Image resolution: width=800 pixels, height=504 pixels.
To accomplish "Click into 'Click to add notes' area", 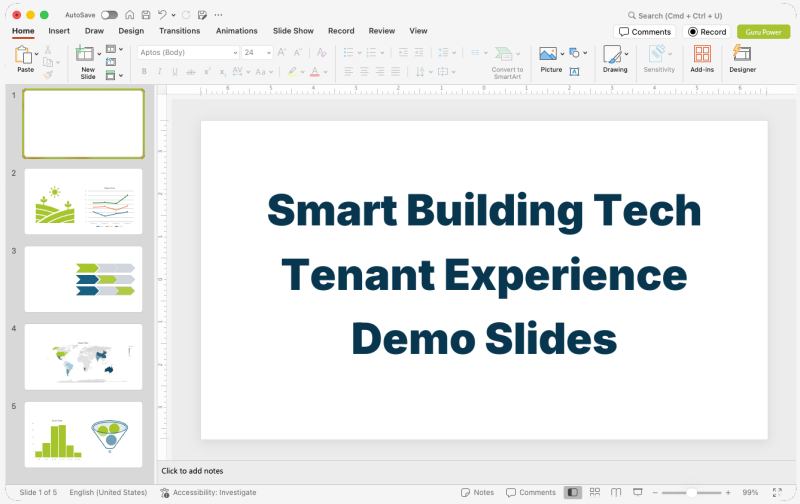I will pyautogui.click(x=192, y=471).
